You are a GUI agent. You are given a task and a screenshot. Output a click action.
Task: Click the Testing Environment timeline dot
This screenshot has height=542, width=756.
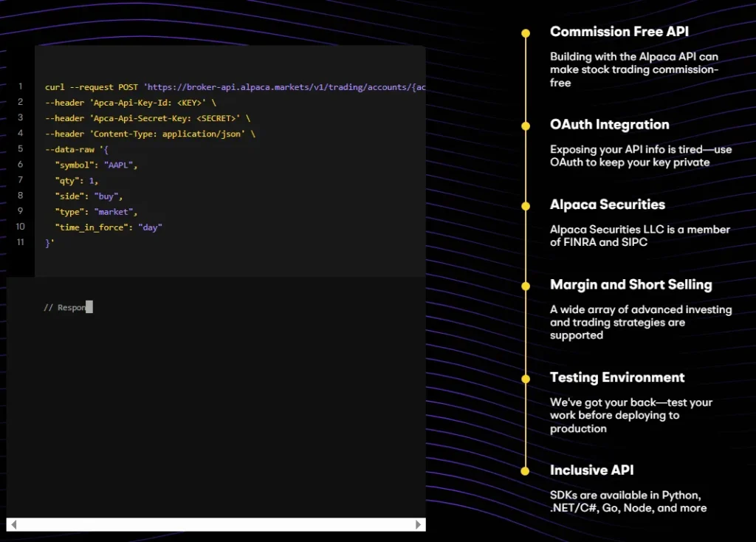pos(526,379)
